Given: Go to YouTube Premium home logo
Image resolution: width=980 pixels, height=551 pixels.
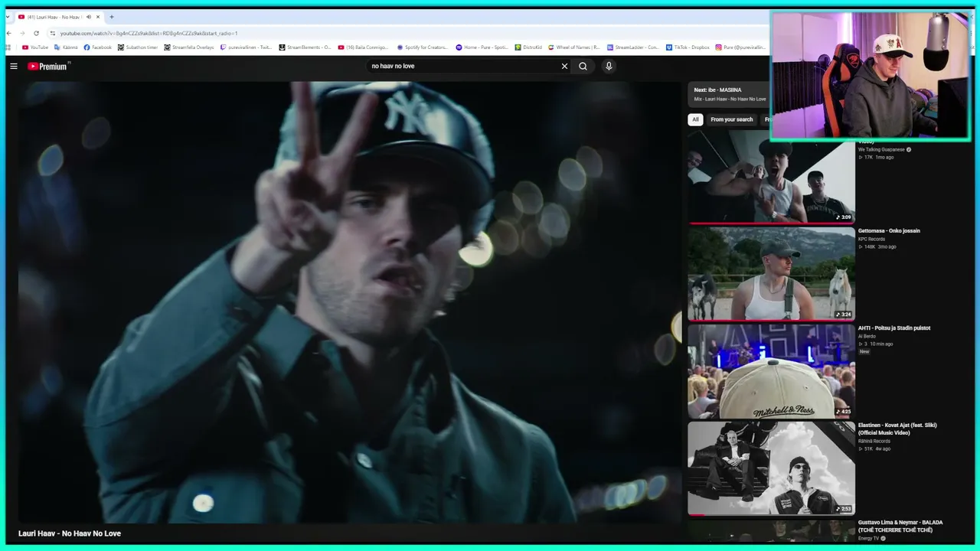Looking at the screenshot, I should click(48, 67).
